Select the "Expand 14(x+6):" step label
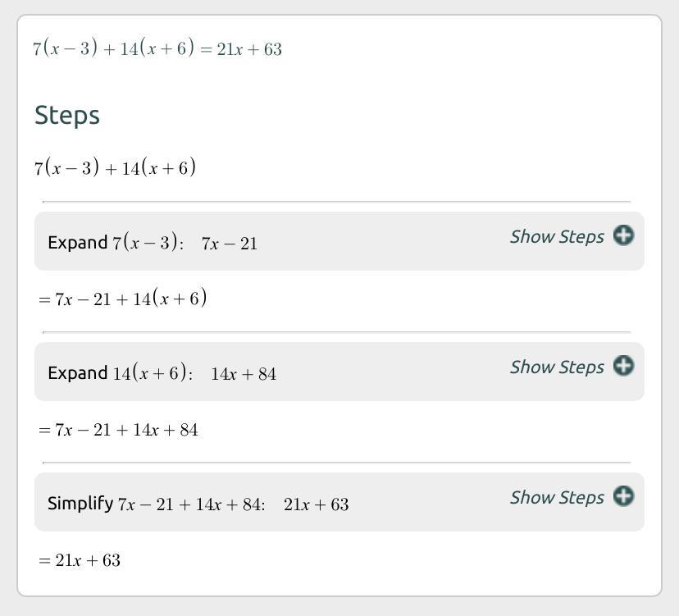This screenshot has height=616, width=679. point(120,373)
